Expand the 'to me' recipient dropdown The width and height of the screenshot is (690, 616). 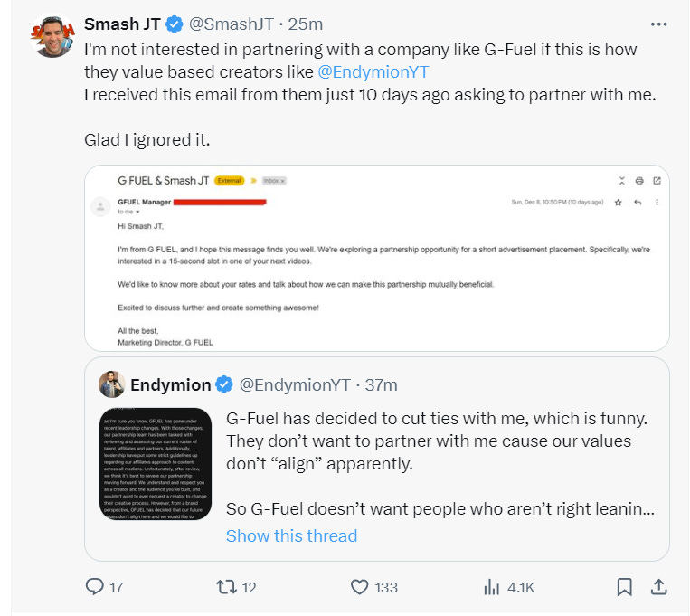pyautogui.click(x=137, y=213)
